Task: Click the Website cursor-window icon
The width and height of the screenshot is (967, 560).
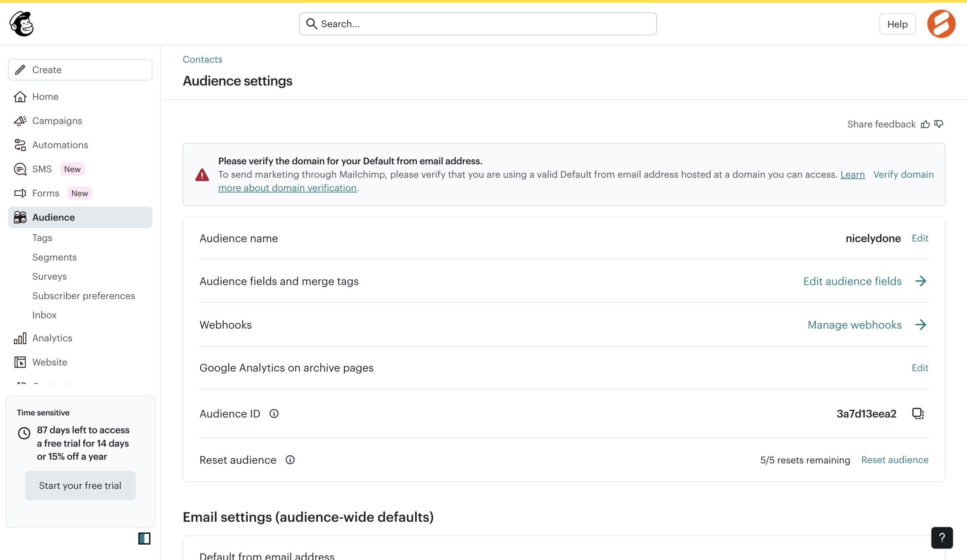Action: [x=20, y=362]
